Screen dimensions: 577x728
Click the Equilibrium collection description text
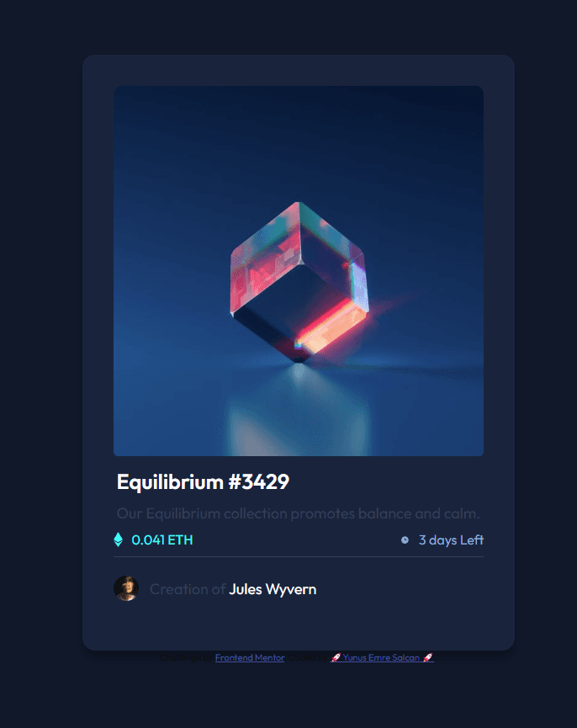[299, 513]
